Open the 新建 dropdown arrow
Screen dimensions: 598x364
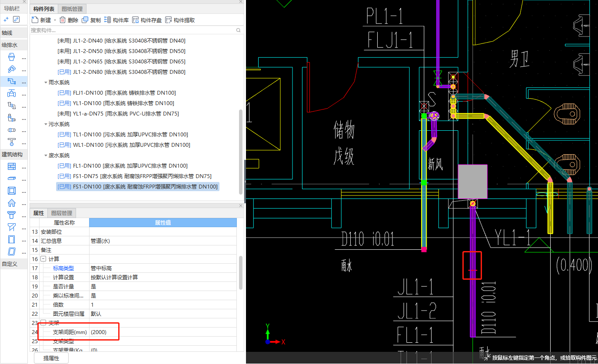(x=55, y=20)
